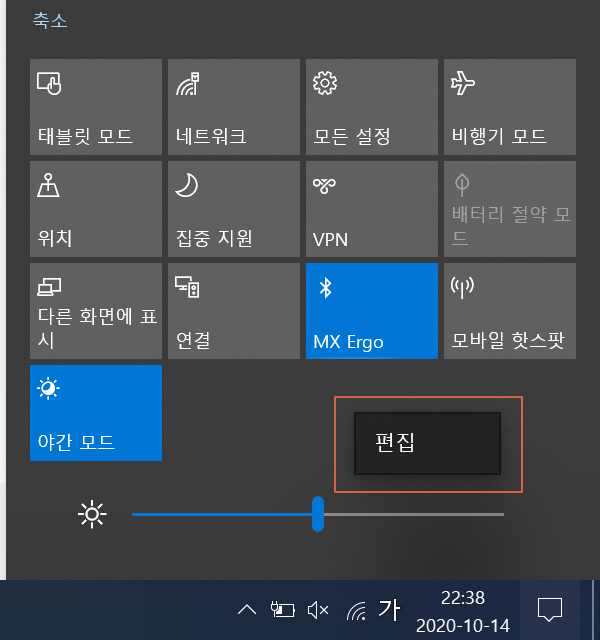Turn off 야간 모드 night light tile
This screenshot has width=600, height=640.
tap(96, 413)
